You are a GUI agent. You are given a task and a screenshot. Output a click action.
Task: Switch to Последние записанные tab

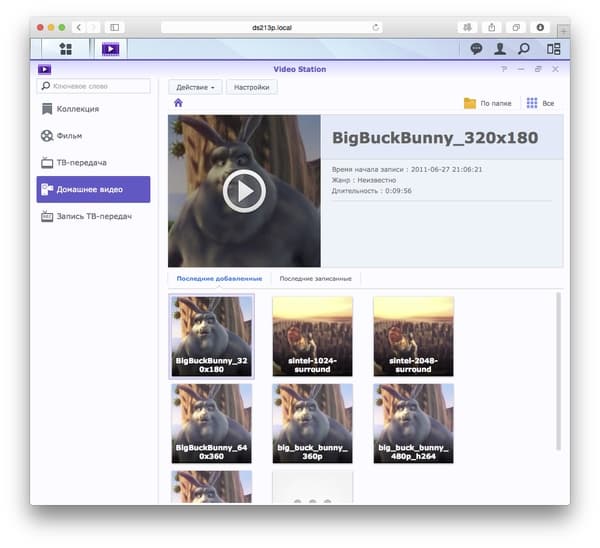(x=315, y=279)
